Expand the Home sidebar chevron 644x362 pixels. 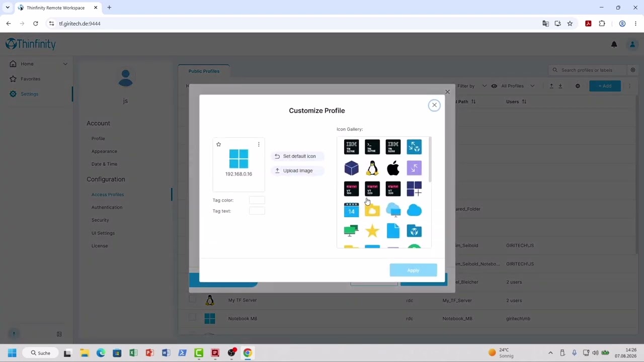pos(65,64)
